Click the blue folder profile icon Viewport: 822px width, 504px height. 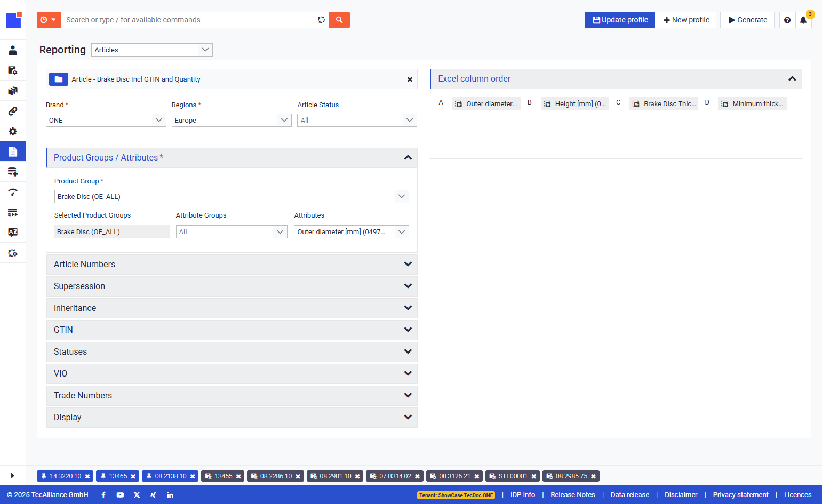click(x=59, y=79)
